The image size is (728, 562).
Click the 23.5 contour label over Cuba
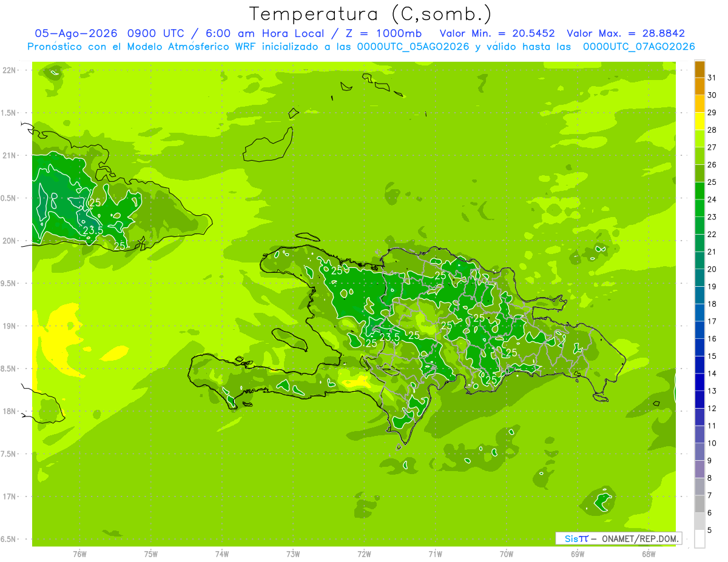[93, 230]
